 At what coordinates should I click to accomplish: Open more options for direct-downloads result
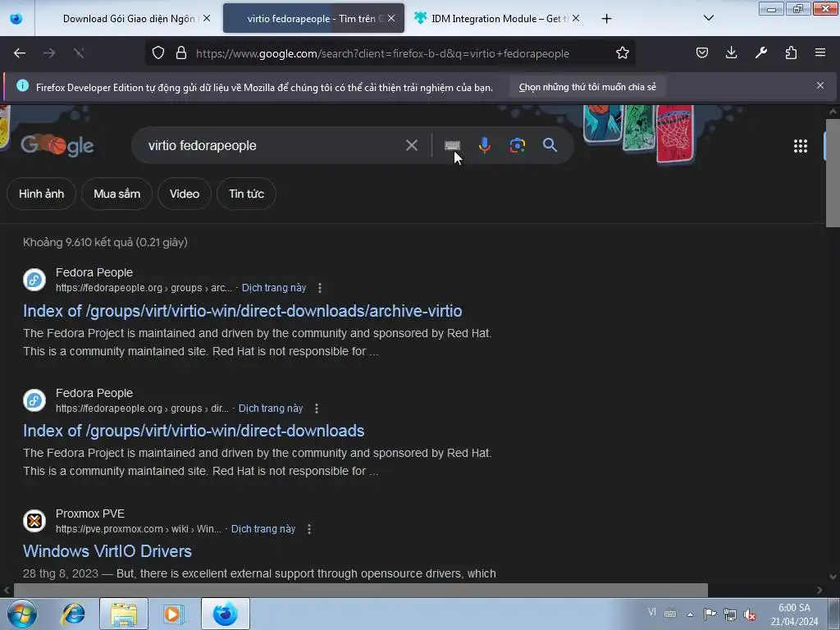317,409
